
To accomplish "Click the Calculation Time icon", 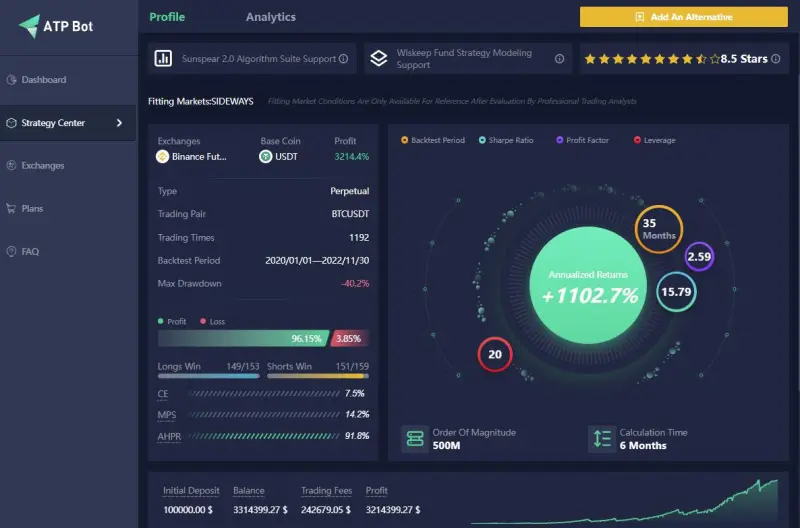I will tap(602, 438).
